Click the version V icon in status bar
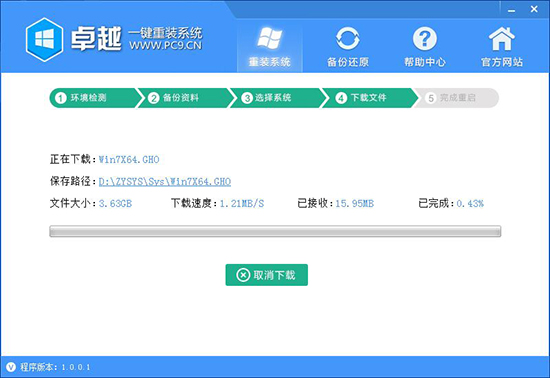The height and width of the screenshot is (378, 550). 11,367
